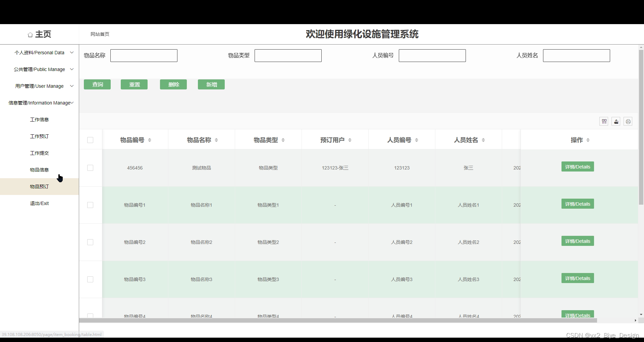Sort by 预订用户 column arrows
The height and width of the screenshot is (342, 644).
pos(350,140)
